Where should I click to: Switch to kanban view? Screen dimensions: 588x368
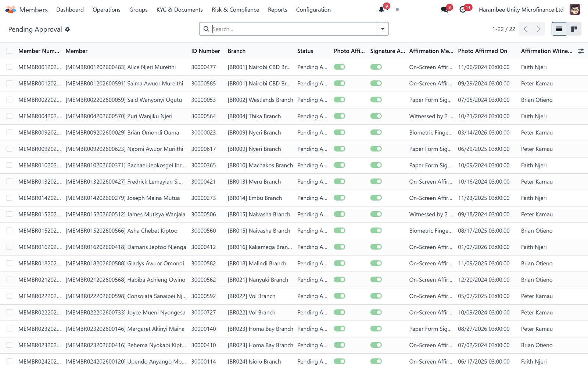574,29
